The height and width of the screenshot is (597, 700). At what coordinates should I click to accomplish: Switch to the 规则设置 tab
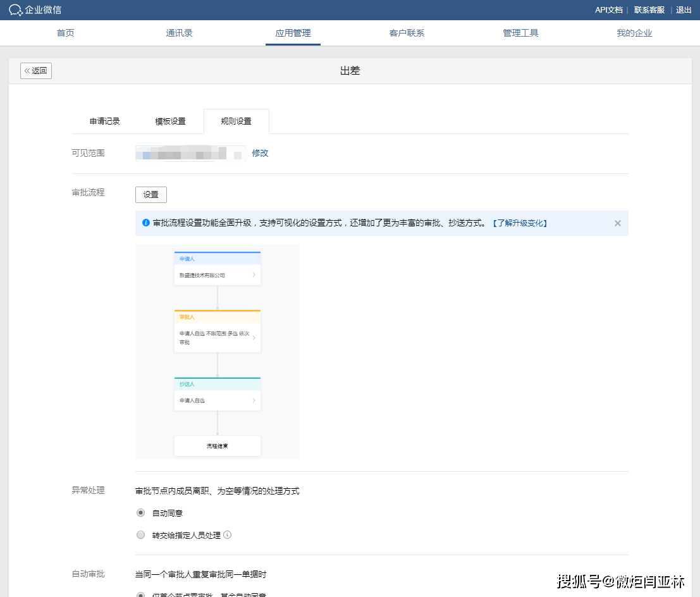[236, 121]
